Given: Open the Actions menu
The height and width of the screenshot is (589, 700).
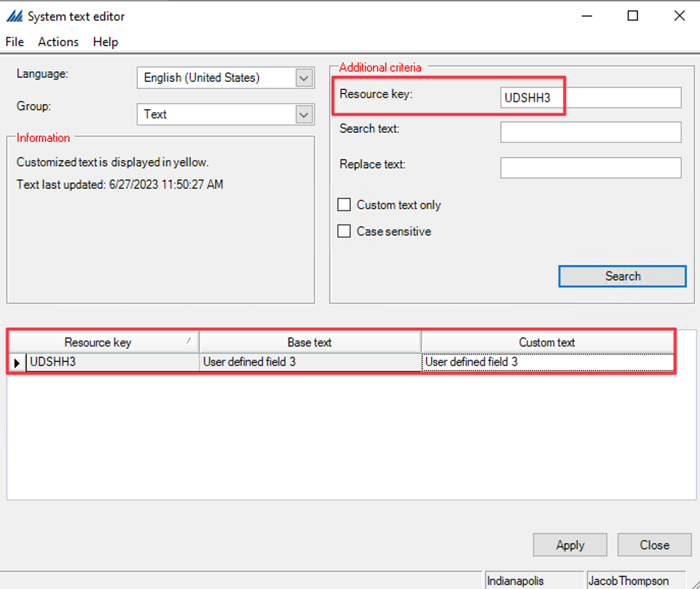Looking at the screenshot, I should pyautogui.click(x=58, y=42).
